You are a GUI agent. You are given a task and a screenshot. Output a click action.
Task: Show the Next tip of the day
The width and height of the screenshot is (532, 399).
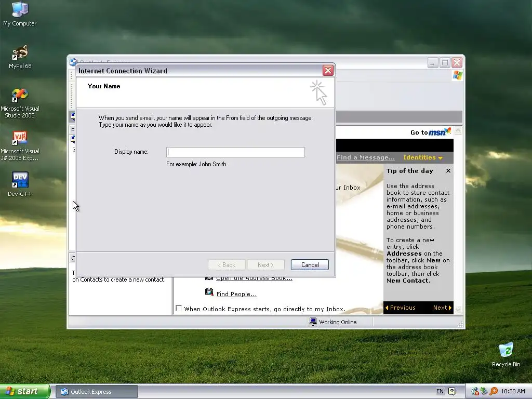(x=442, y=308)
